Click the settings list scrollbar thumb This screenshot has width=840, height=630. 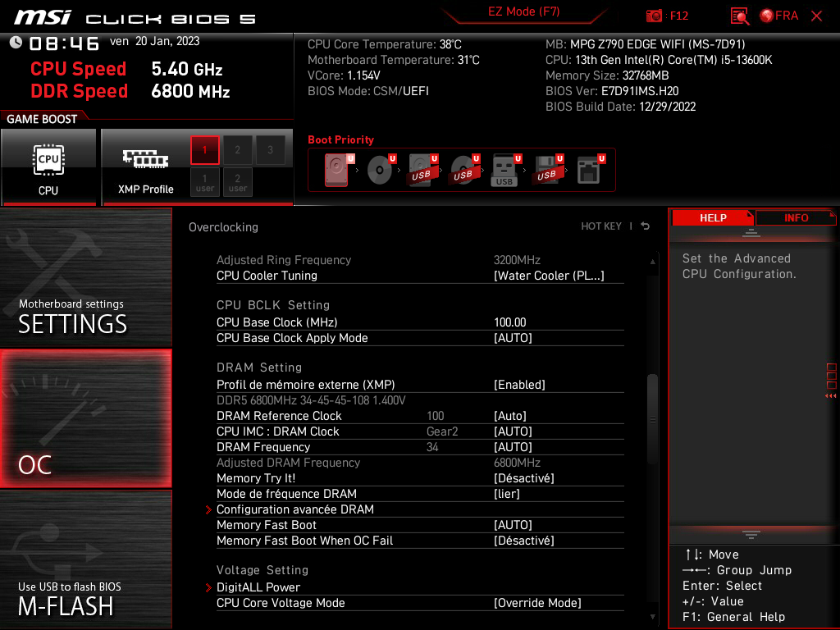click(652, 419)
